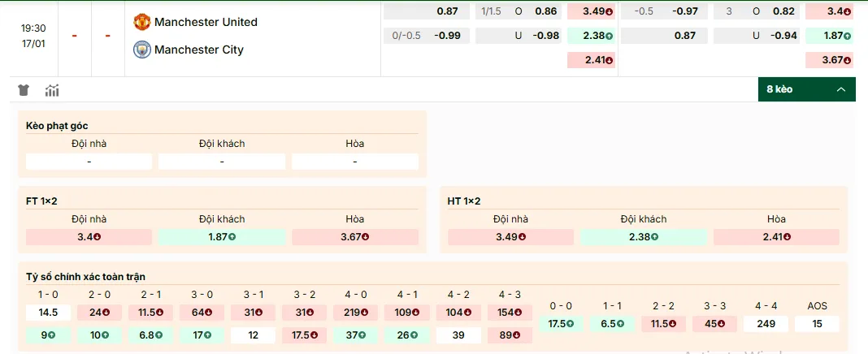
Task: Click the Manchester United club crest
Action: pos(142,22)
